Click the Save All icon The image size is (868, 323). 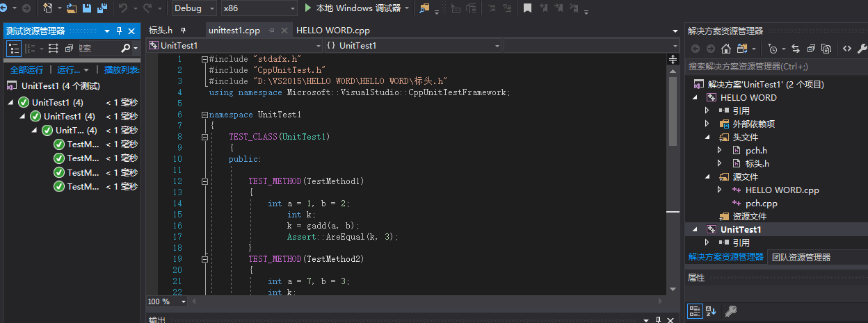[102, 8]
